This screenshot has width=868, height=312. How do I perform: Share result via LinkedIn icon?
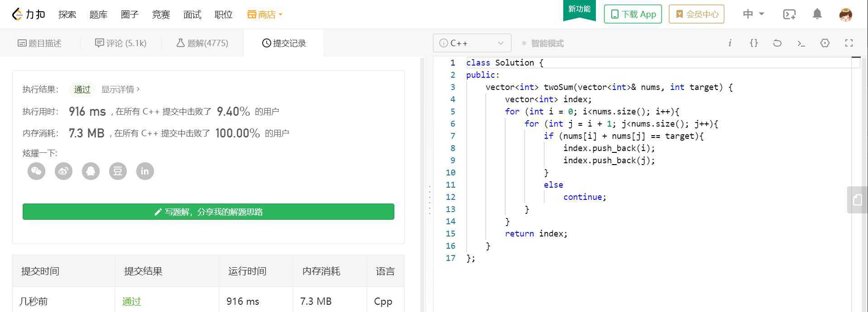tap(145, 171)
